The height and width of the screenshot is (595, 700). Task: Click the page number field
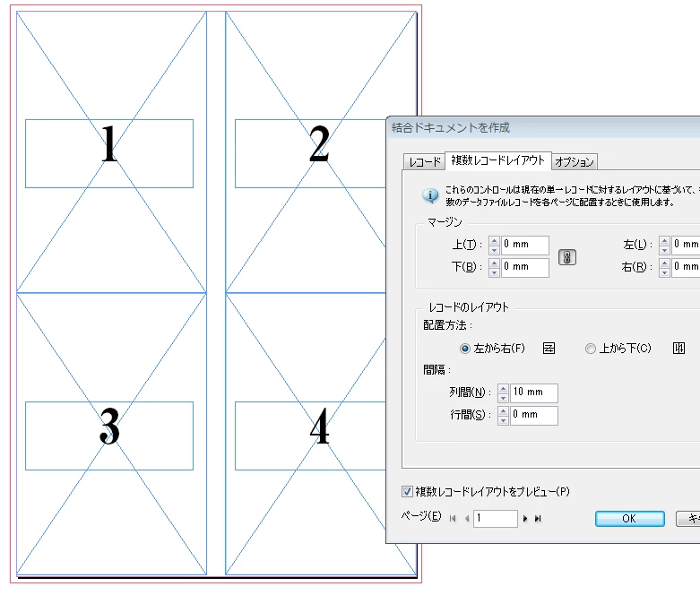click(x=495, y=518)
